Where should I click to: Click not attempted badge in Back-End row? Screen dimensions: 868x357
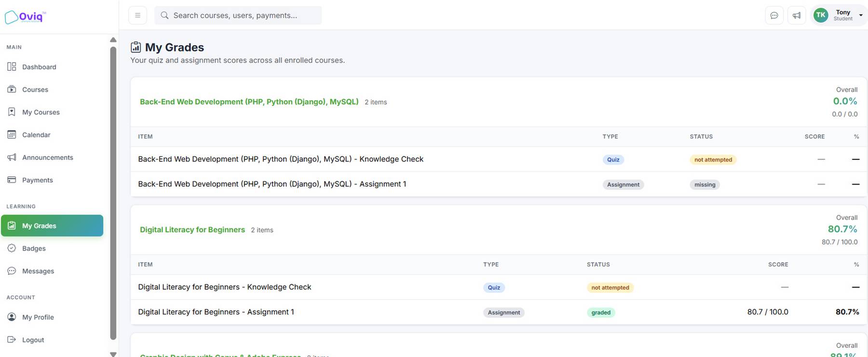point(713,159)
